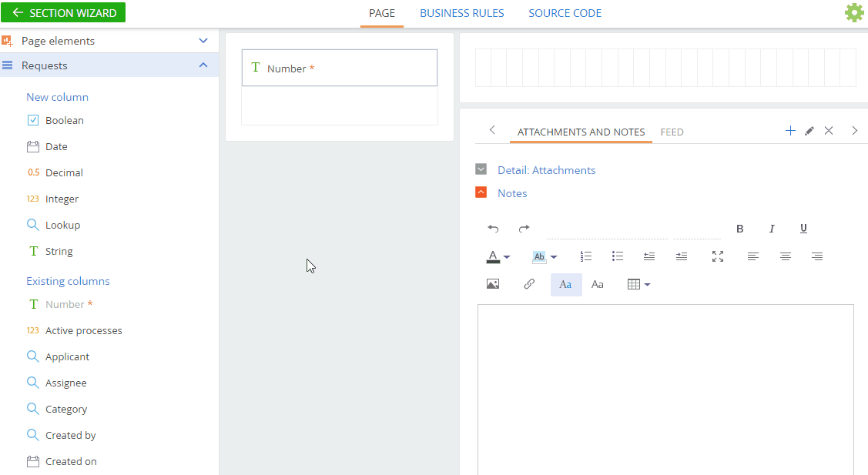Align text right
868x475 pixels.
click(817, 256)
